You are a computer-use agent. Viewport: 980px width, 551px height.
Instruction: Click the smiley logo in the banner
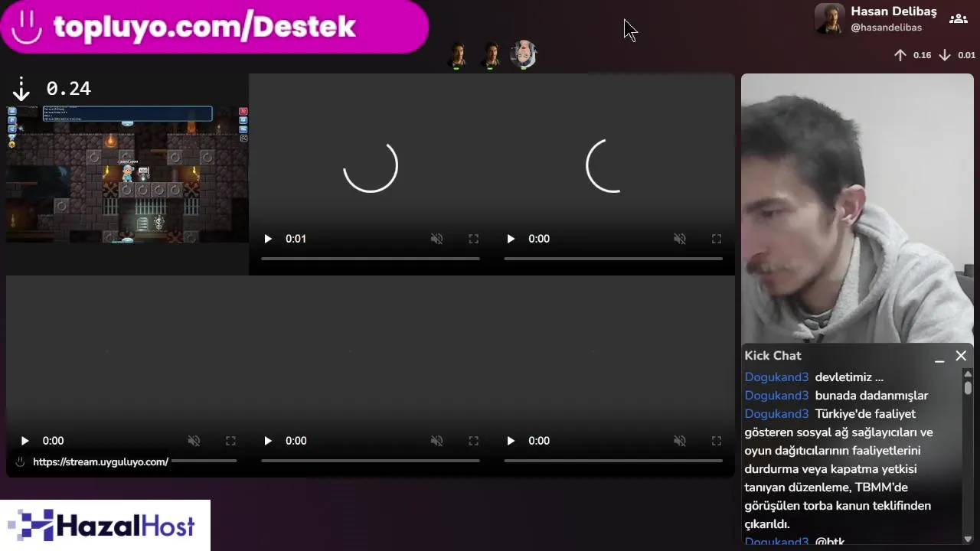point(27,27)
